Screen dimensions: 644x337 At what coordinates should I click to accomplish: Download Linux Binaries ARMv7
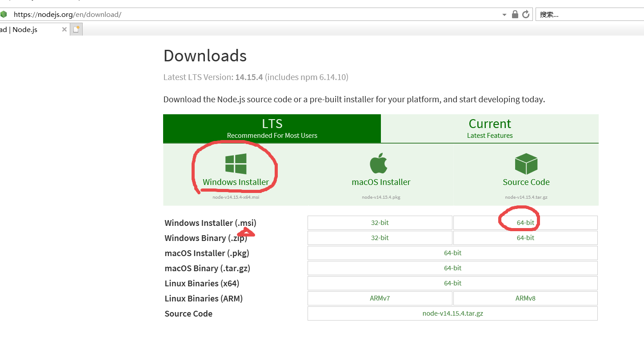coord(380,298)
